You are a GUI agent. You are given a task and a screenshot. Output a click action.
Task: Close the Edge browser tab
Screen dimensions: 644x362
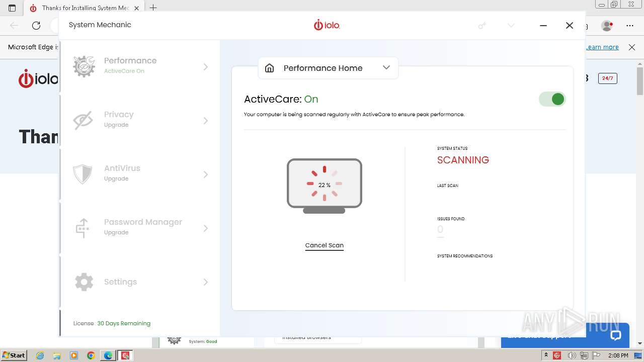(137, 8)
